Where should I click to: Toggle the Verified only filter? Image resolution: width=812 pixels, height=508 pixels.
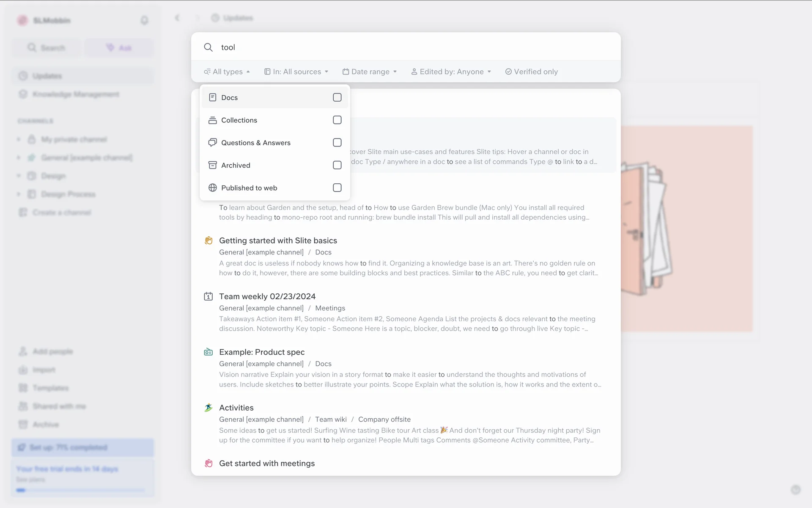click(x=532, y=72)
